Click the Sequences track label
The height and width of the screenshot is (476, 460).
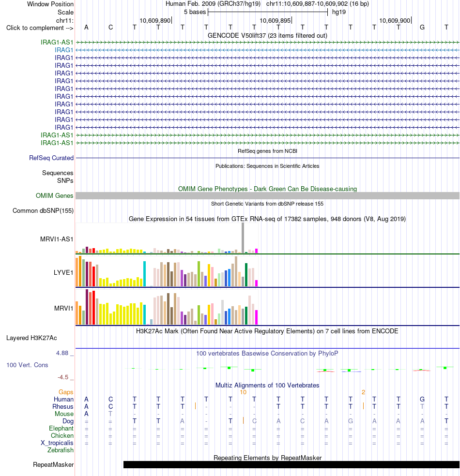click(58, 173)
